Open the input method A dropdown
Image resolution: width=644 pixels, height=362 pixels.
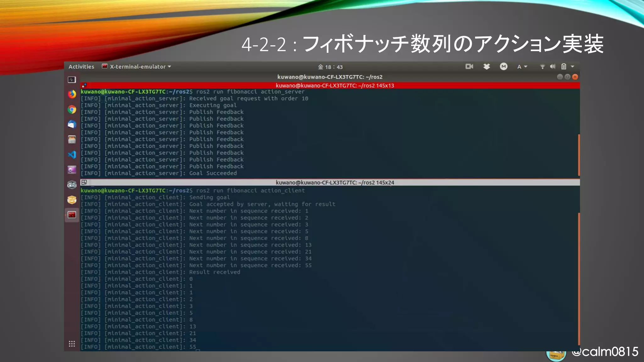tap(522, 67)
